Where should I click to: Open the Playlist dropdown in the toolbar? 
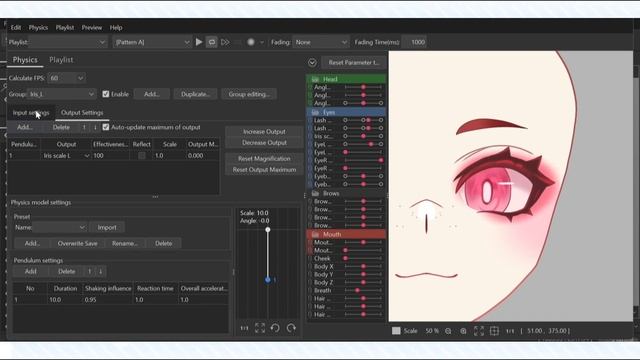click(67, 42)
